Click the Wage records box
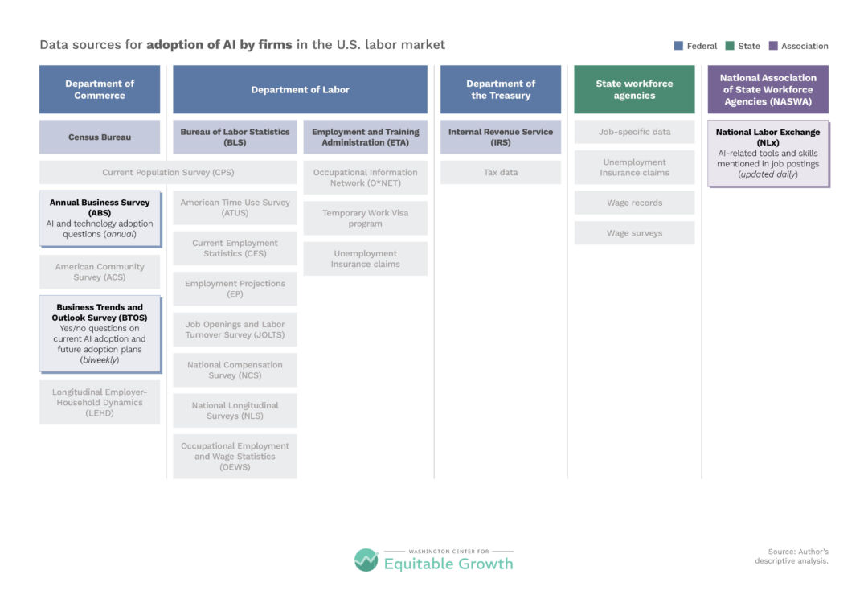868x607 pixels. [x=634, y=203]
